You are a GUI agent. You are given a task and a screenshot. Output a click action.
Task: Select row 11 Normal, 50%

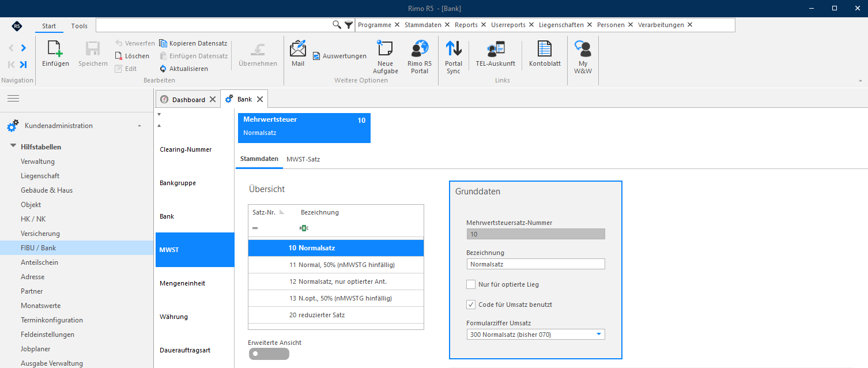tap(336, 265)
